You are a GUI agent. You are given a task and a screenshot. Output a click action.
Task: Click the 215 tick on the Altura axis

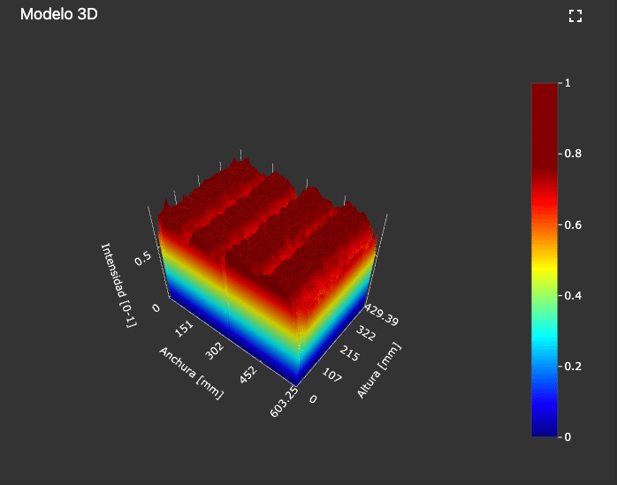(x=351, y=355)
